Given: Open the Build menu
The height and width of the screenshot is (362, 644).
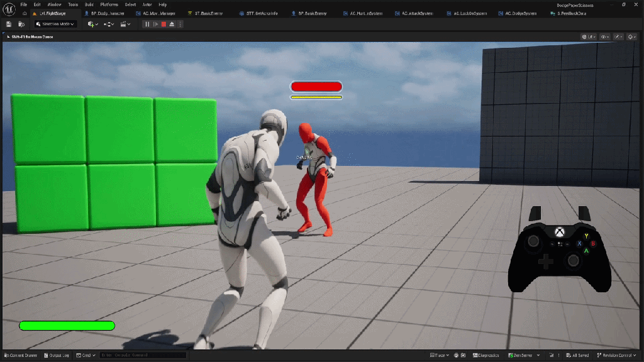Looking at the screenshot, I should pyautogui.click(x=89, y=4).
